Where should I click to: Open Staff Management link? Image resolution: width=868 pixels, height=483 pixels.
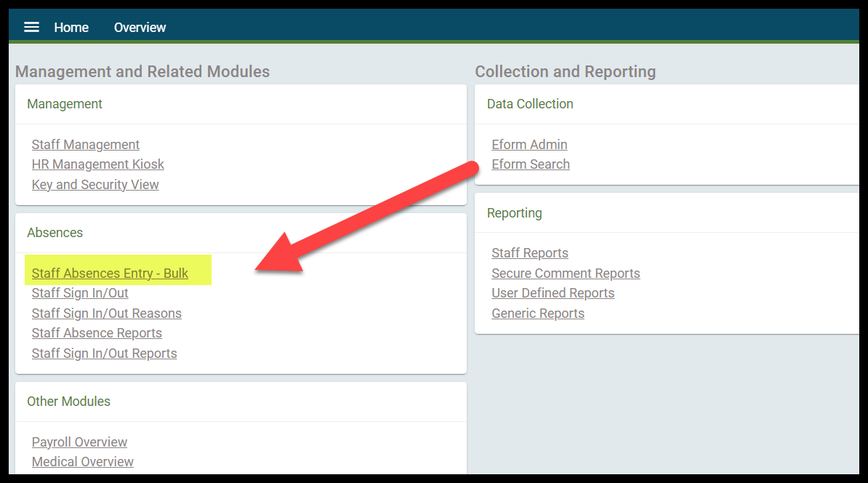coord(85,145)
